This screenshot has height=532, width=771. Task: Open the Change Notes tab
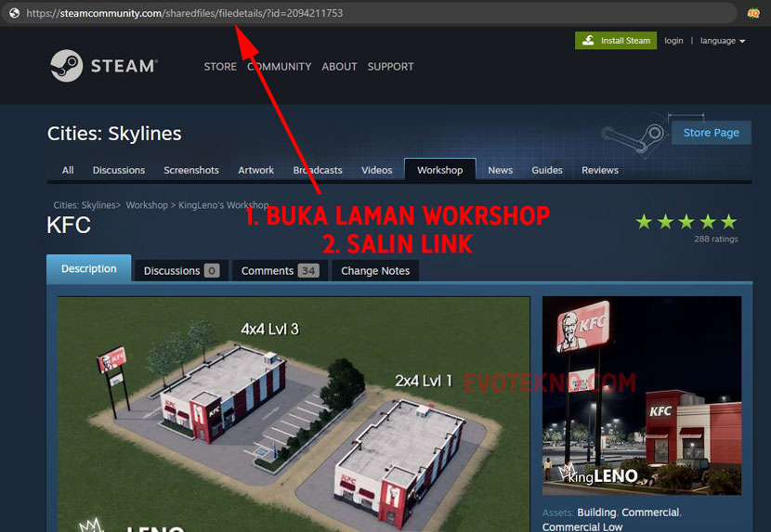(375, 271)
